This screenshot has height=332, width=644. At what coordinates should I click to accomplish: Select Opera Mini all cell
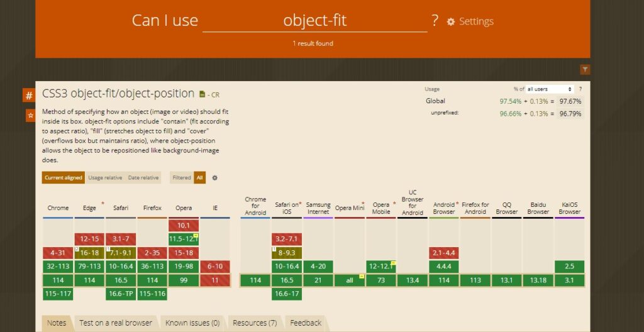pos(350,280)
